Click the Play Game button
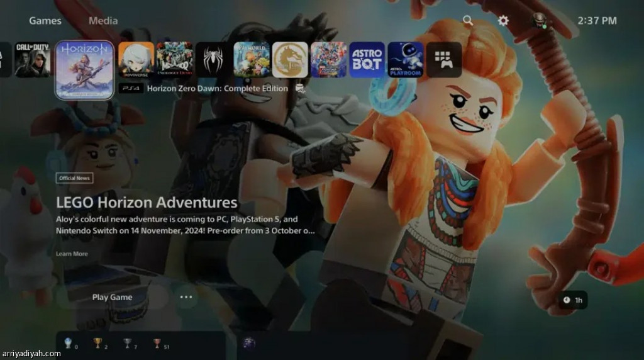644x360 pixels. (112, 297)
